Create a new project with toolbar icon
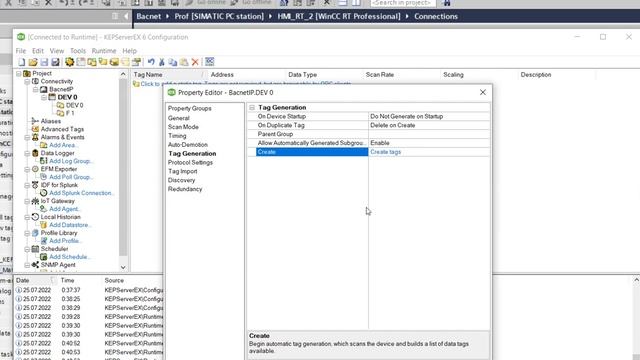640x360 pixels. (x=22, y=62)
